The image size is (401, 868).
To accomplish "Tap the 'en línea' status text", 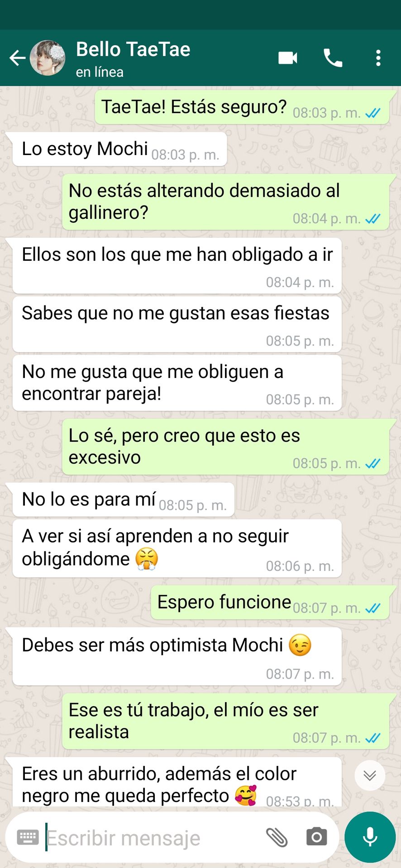I will point(100,72).
